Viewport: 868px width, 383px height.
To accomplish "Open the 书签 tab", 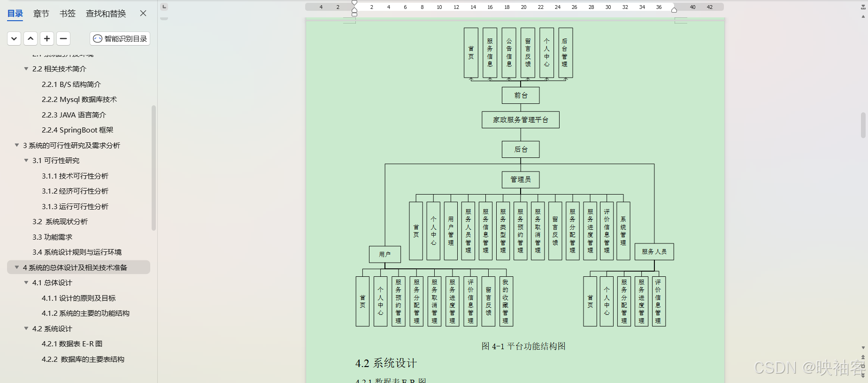I will click(x=68, y=13).
